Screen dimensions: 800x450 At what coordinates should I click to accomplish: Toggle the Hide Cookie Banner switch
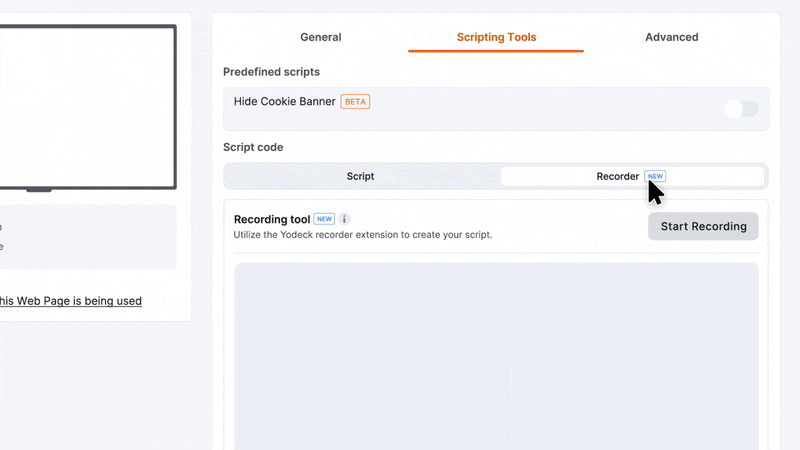click(742, 109)
